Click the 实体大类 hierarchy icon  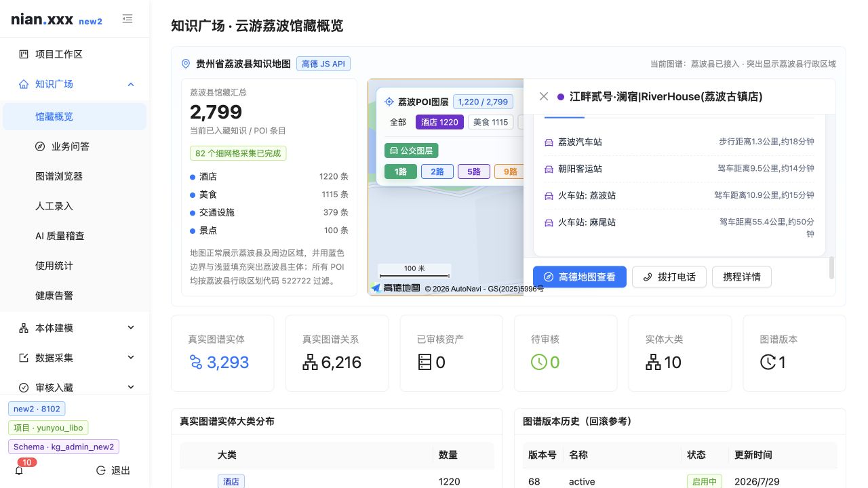tap(654, 363)
